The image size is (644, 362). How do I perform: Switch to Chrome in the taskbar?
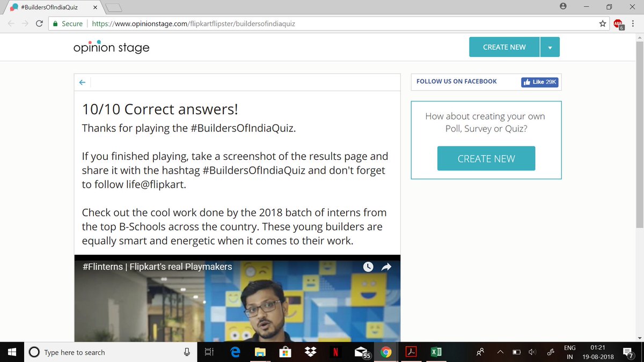pyautogui.click(x=385, y=352)
